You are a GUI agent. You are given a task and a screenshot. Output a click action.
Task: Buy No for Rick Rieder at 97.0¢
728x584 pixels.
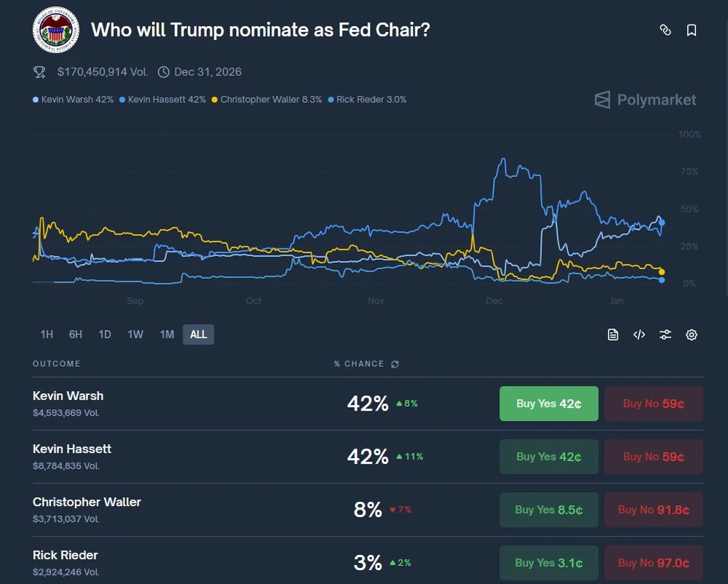click(x=653, y=563)
